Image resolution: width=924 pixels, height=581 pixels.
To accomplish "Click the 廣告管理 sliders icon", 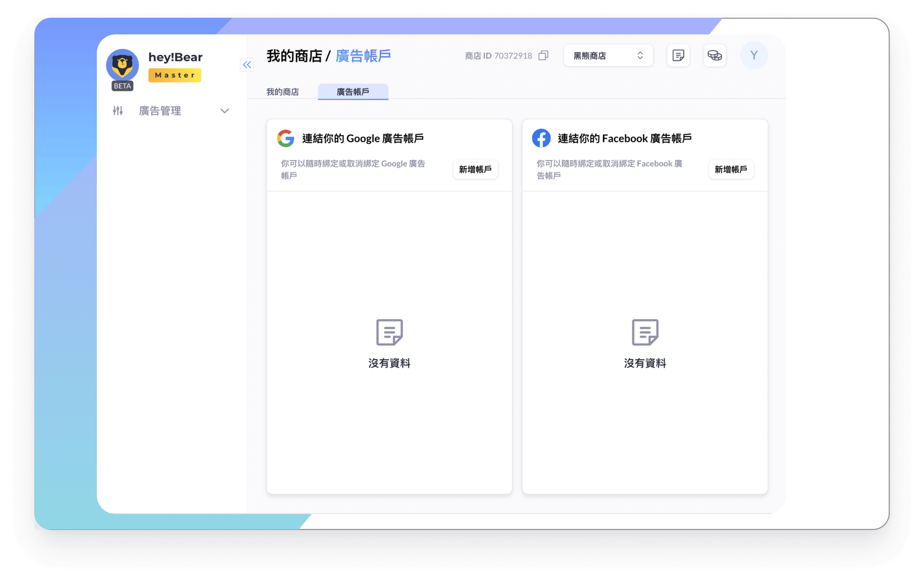I will (118, 111).
